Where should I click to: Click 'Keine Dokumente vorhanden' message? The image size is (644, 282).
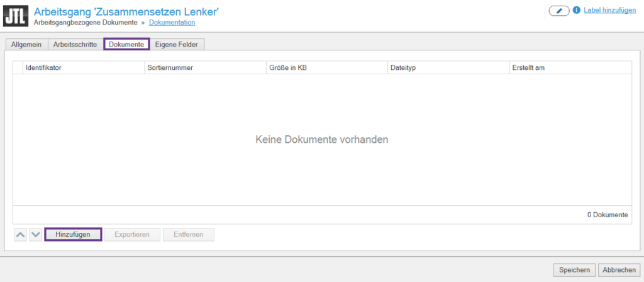[x=322, y=140]
